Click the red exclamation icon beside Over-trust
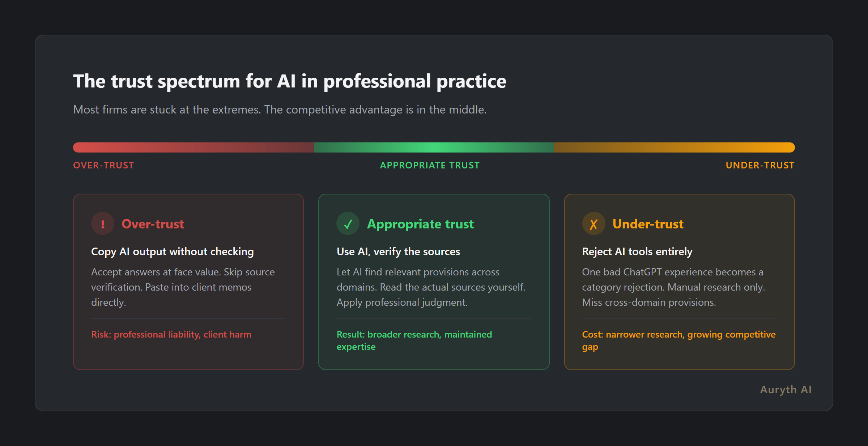This screenshot has width=868, height=446. tap(103, 224)
